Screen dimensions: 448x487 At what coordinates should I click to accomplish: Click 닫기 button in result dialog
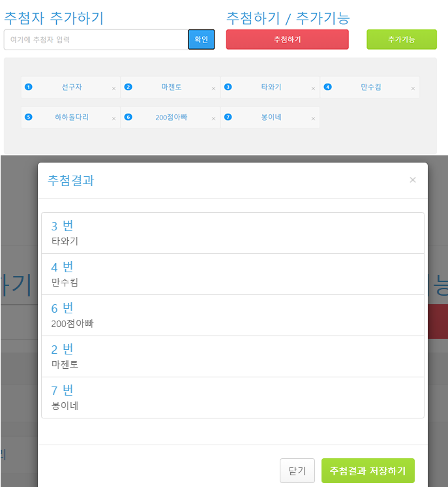pyautogui.click(x=297, y=471)
